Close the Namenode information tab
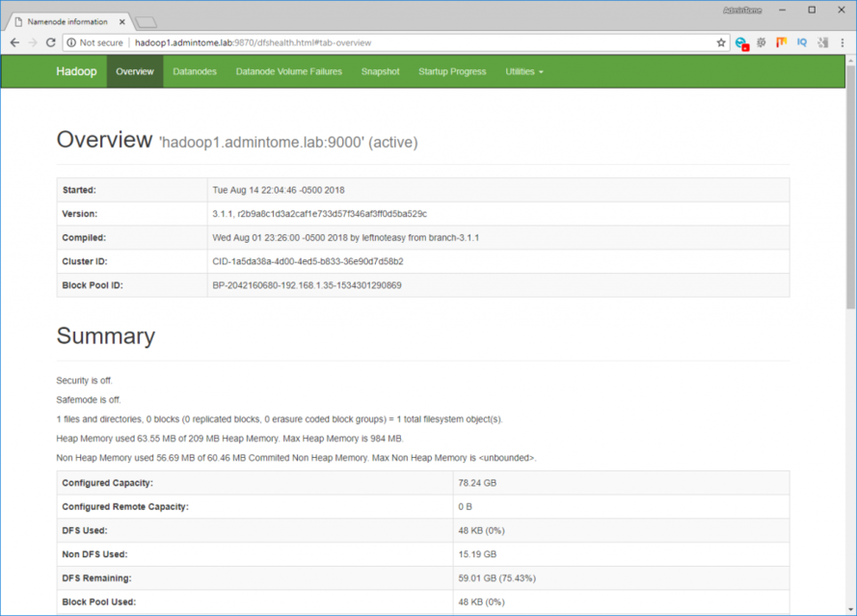 click(x=121, y=22)
